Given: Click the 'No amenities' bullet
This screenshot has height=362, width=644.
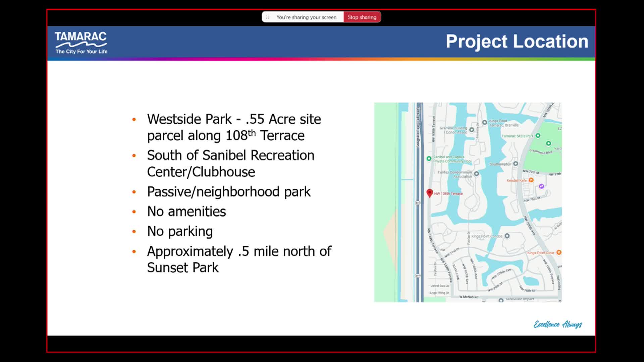Looking at the screenshot, I should click(186, 212).
